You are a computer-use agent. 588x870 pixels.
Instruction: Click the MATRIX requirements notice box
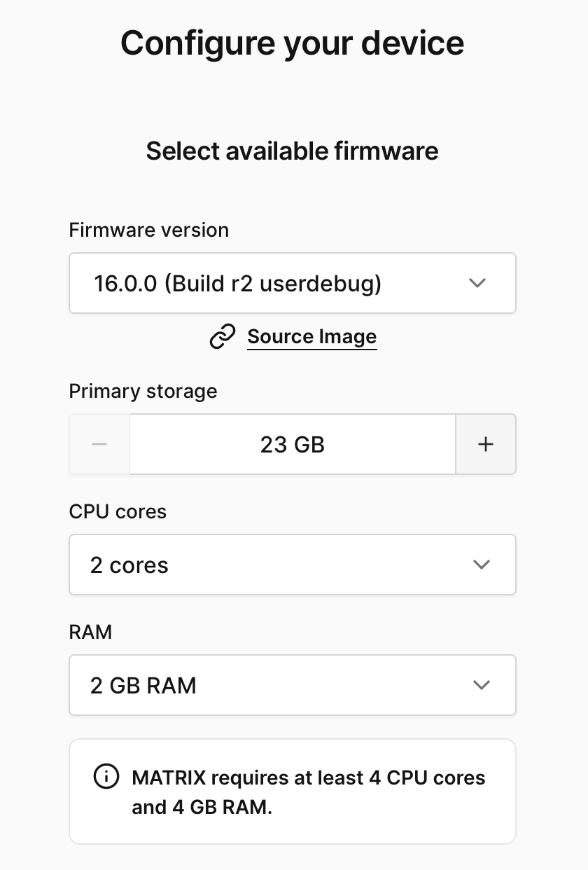click(x=293, y=791)
